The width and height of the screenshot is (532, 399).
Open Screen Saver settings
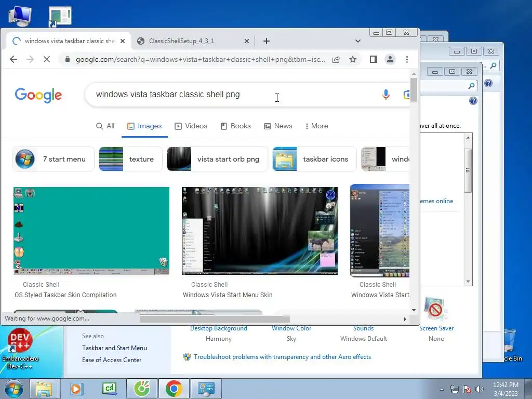coord(436,328)
